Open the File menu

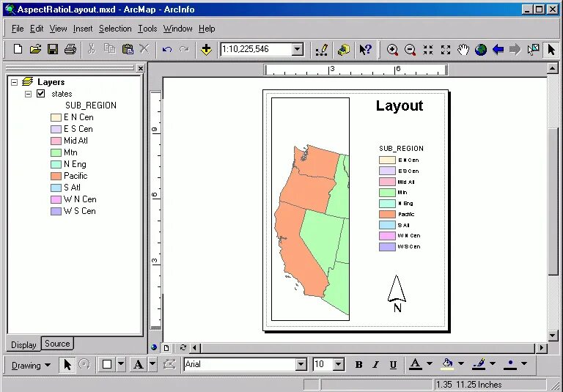pos(18,29)
